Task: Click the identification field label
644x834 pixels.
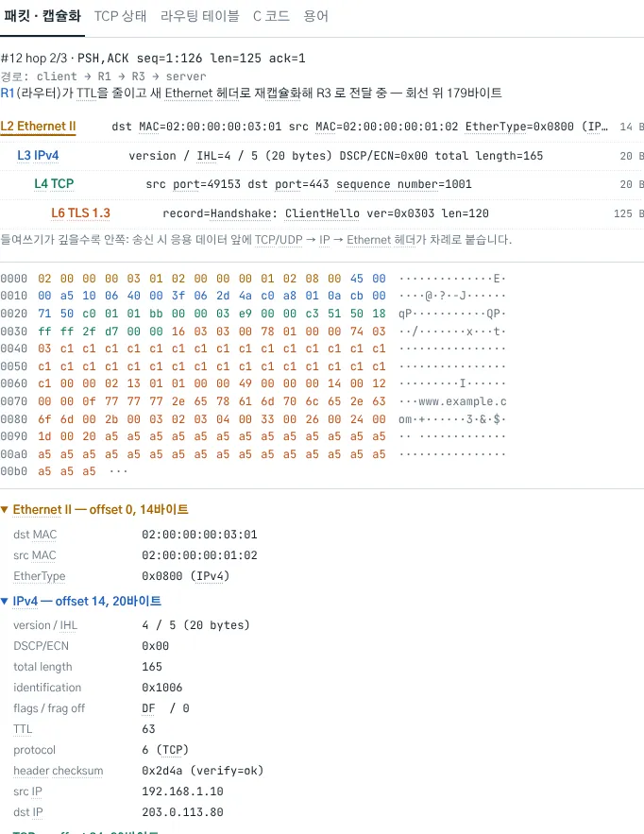Action: (47, 688)
